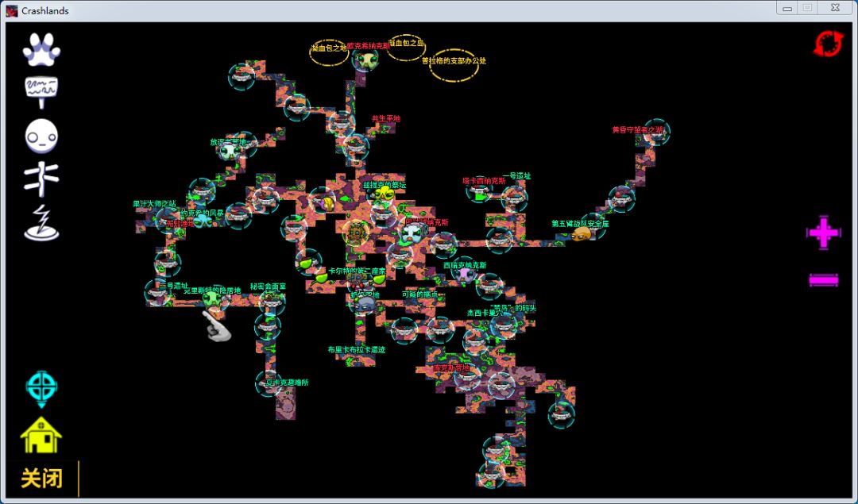This screenshot has height=504, width=858.
Task: Click the pale skull head at 放逐之荒地
Action: pyautogui.click(x=229, y=152)
